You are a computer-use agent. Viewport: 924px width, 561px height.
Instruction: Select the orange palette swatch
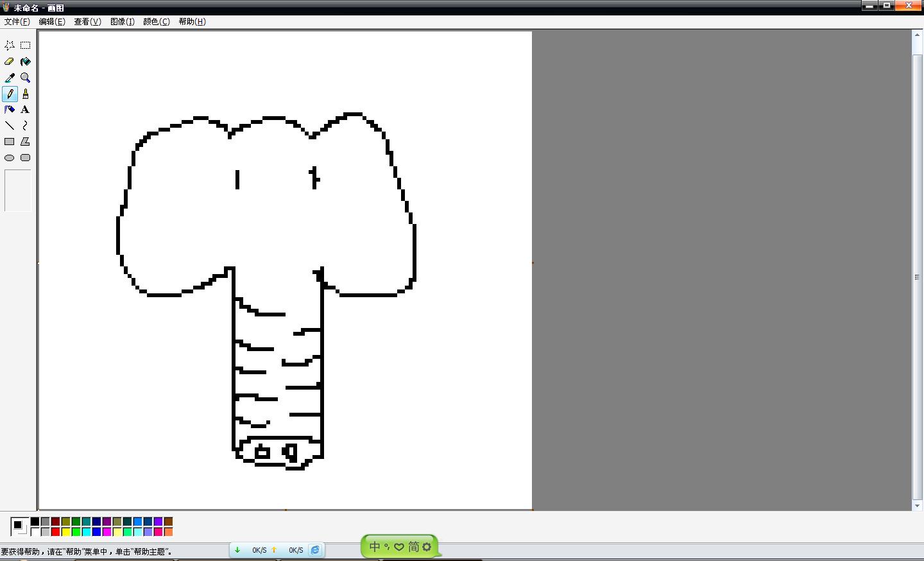[169, 531]
